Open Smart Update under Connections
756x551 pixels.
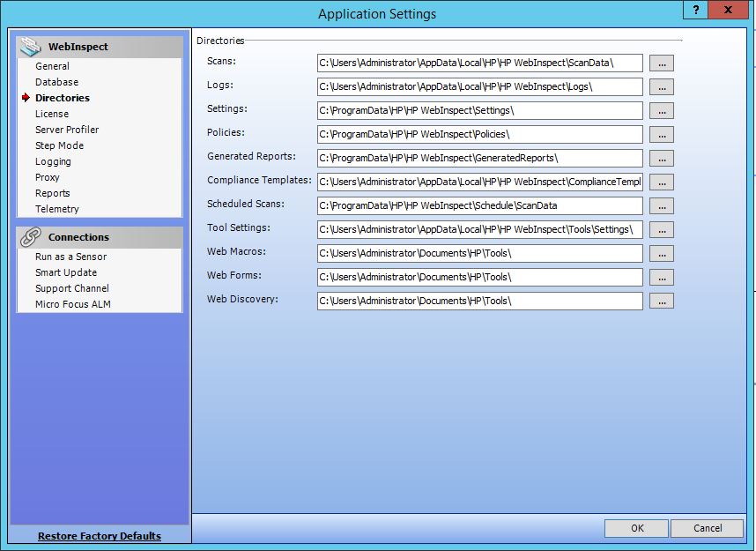[x=63, y=272]
